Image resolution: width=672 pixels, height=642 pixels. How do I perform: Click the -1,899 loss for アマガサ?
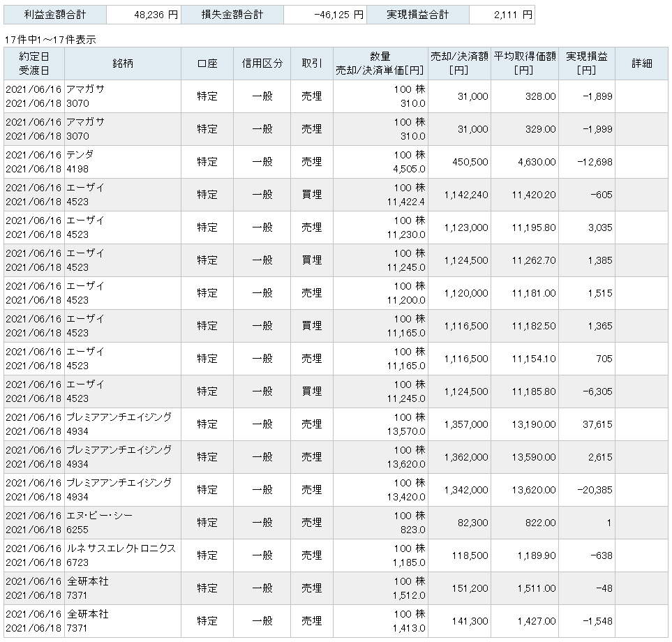coord(597,96)
